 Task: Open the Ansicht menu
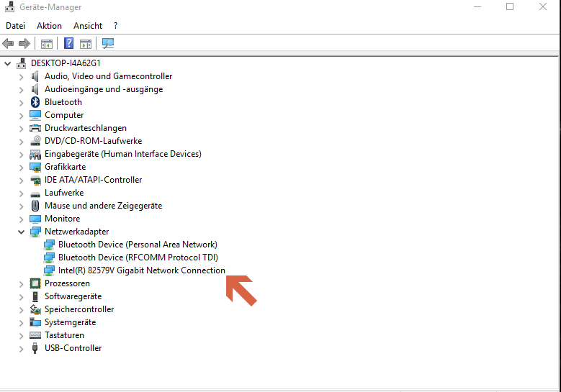click(x=88, y=26)
